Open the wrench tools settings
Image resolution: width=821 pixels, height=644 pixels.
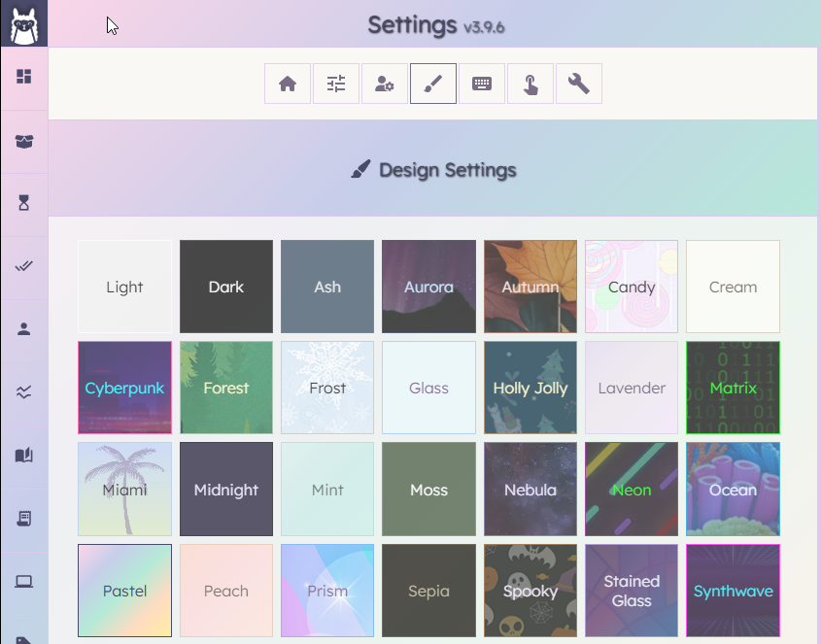point(579,84)
